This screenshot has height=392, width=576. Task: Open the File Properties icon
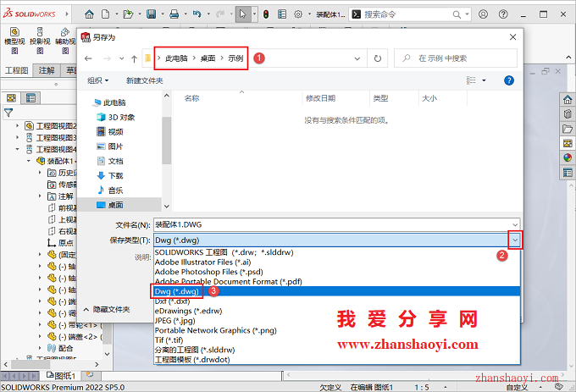[282, 14]
